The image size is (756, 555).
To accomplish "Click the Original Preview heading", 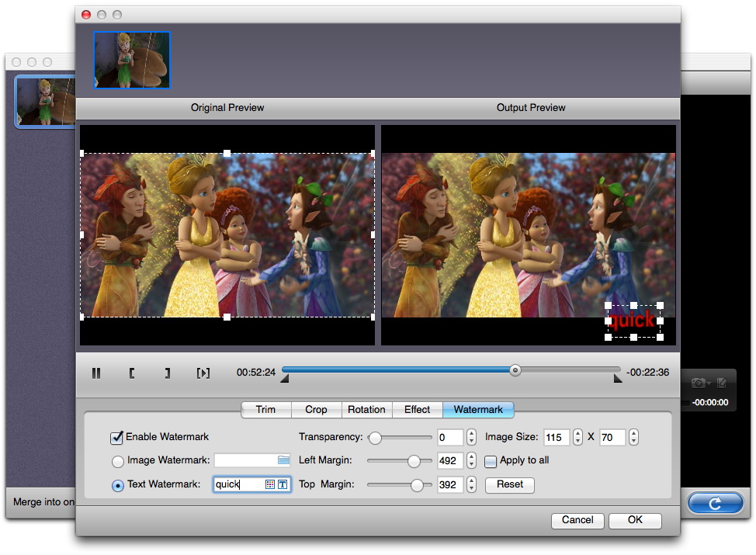I will [x=227, y=108].
